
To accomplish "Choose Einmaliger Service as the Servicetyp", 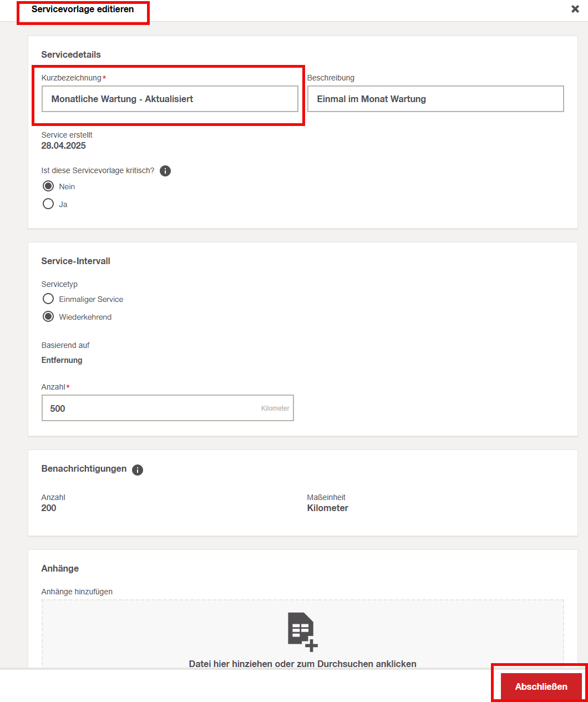I will 48,299.
